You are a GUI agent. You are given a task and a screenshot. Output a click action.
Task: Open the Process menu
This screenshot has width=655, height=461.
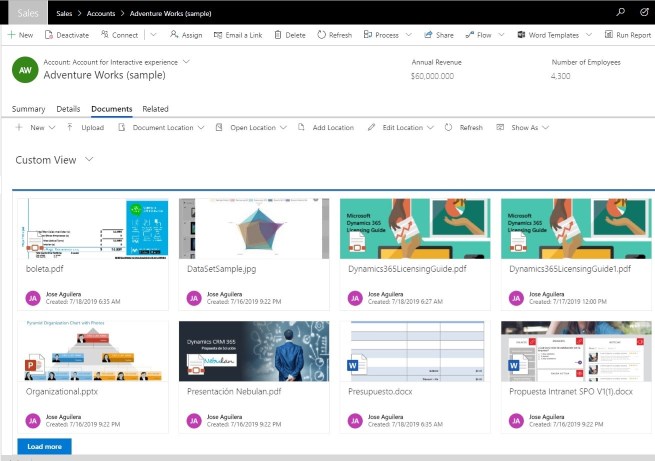(x=381, y=35)
